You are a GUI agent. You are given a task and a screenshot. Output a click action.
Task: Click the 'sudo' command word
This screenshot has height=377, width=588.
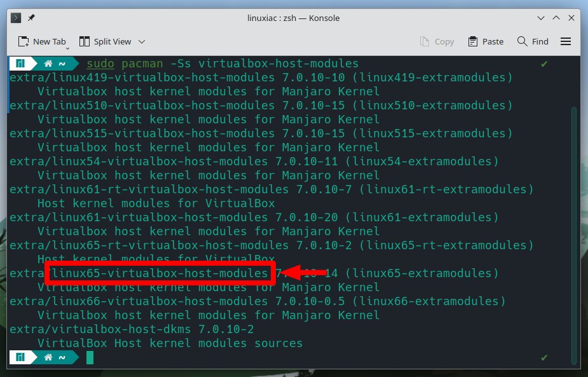[x=100, y=64]
